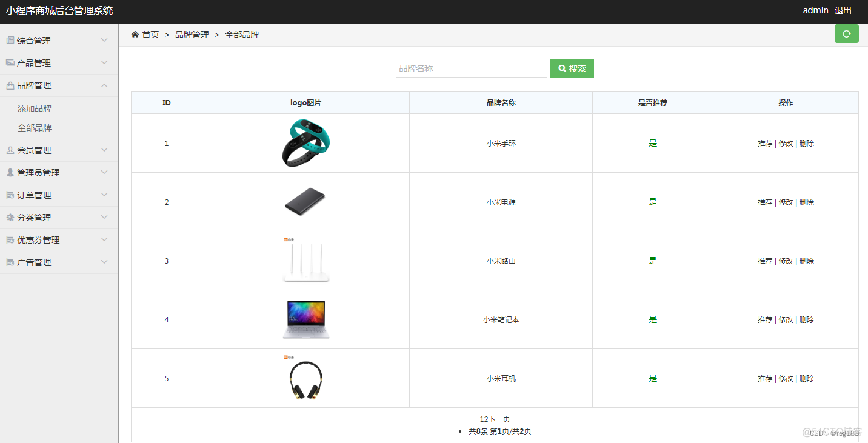Screen dimensions: 868x443
Task: Click 删除 for 小米路由 row
Action: [x=807, y=261]
